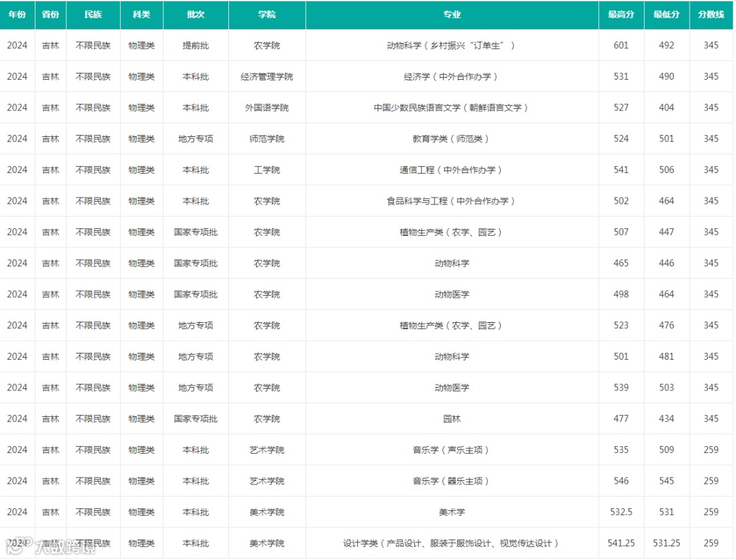Click the highest score 541.25 cell
This screenshot has height=560, width=736.
click(x=621, y=543)
